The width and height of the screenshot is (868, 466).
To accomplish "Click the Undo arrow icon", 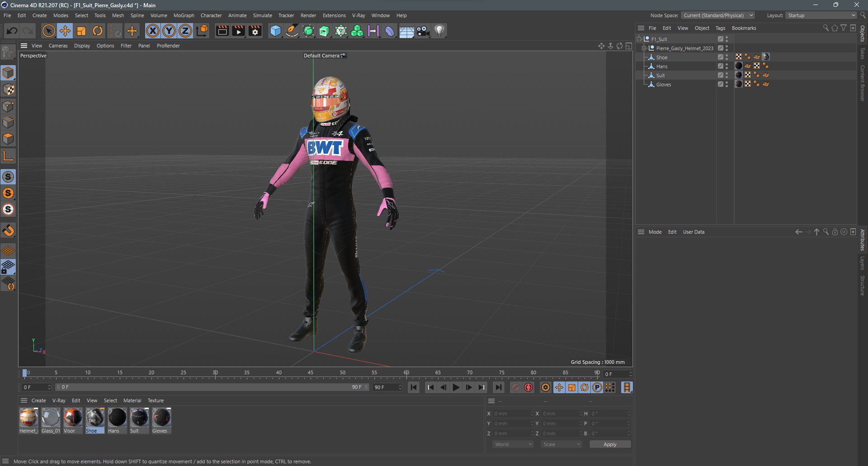I will click(x=12, y=31).
